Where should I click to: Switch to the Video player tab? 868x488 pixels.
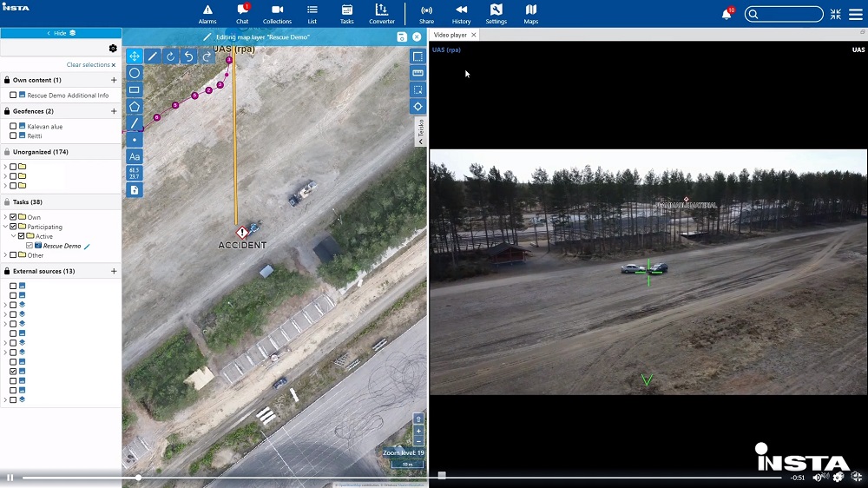click(450, 35)
